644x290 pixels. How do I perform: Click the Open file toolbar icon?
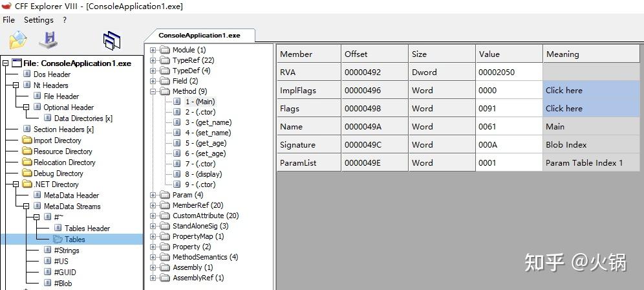tap(17, 40)
